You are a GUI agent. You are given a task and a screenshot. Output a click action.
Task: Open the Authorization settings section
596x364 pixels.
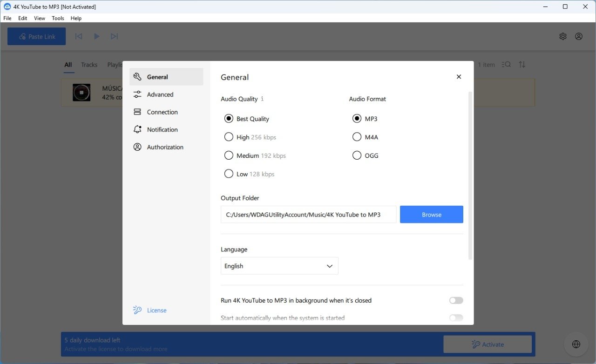pos(166,147)
